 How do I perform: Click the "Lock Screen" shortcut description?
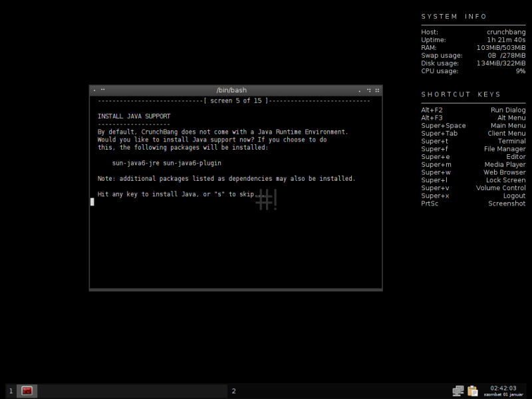506,180
